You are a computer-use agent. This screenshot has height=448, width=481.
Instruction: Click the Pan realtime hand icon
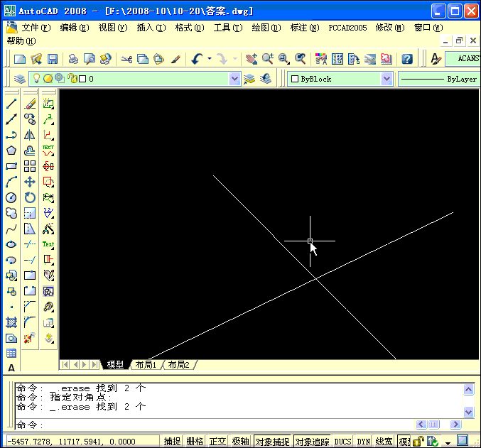pyautogui.click(x=252, y=58)
